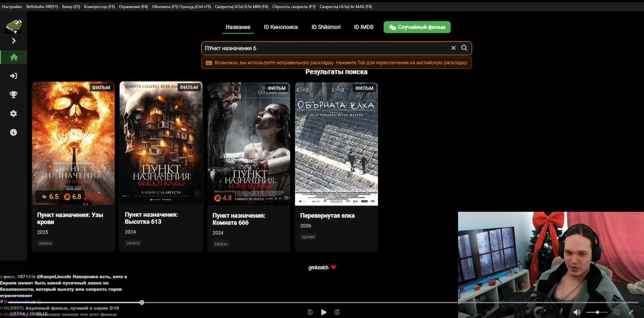
Task: Mute the video with the speaker icon
Action: [x=577, y=312]
